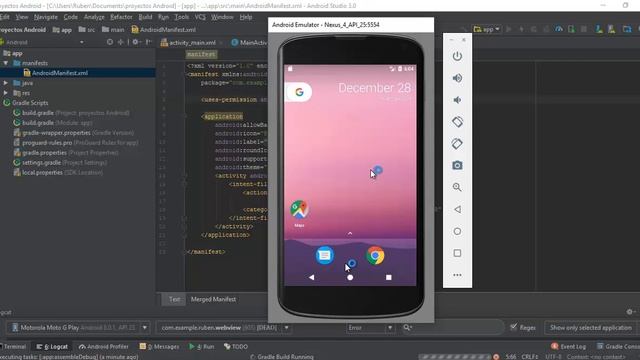Take emulator screenshot with camera icon
The height and width of the screenshot is (360, 640).
457,165
